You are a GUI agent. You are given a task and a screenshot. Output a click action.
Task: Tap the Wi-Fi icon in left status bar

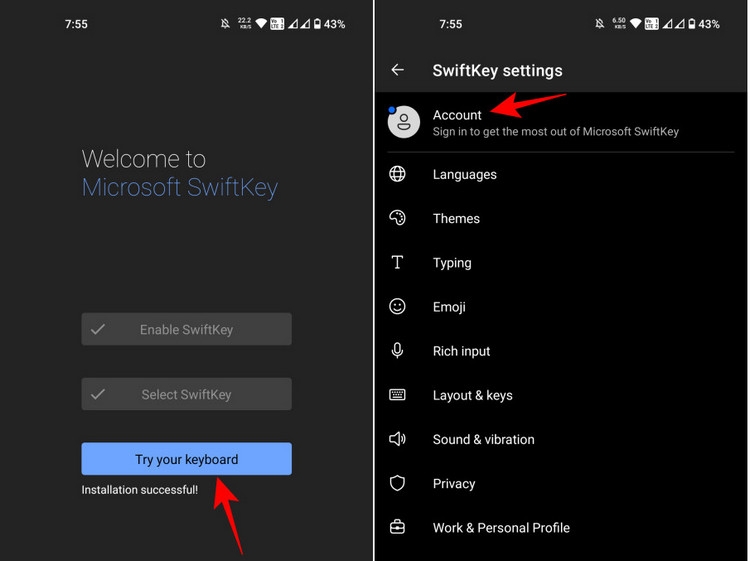261,23
